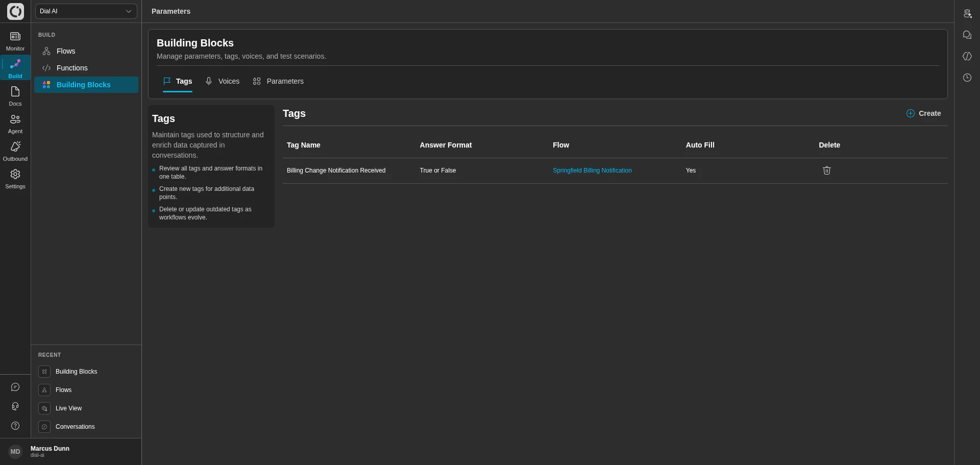Switch to the Tags tab
The image size is (980, 465).
point(178,81)
